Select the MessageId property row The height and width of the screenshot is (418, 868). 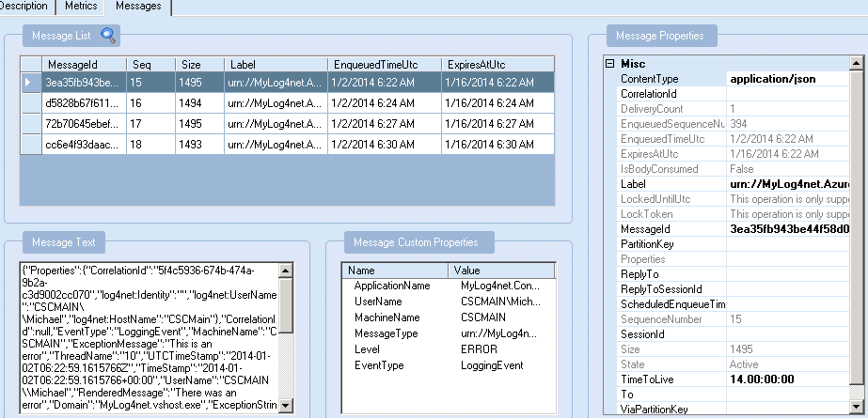point(734,229)
